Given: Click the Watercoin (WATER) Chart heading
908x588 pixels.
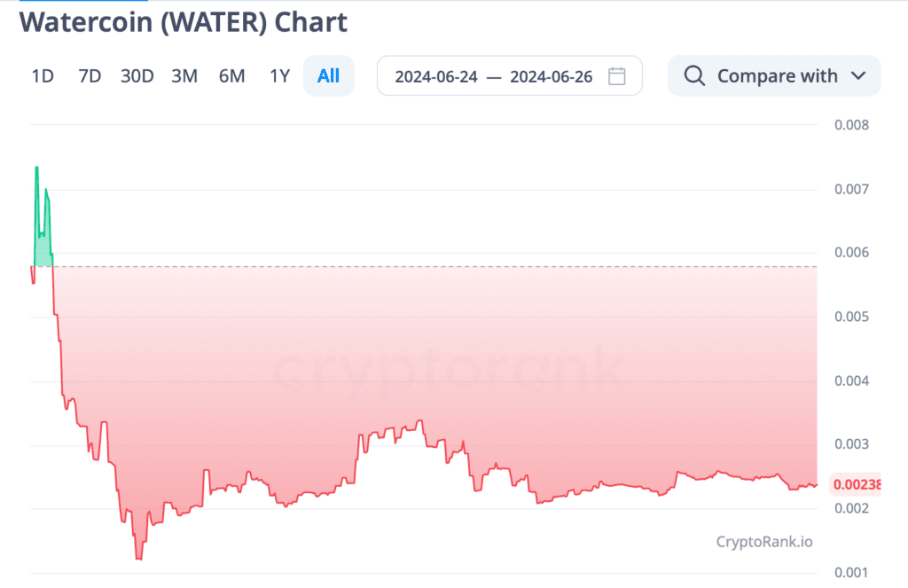Looking at the screenshot, I should point(183,22).
